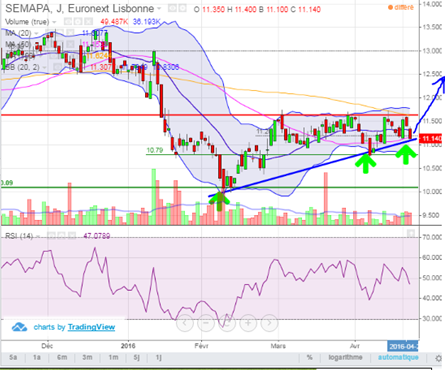Image resolution: width=448 pixels, height=370 pixels.
Task: Click the volume value 49.487K
Action: (x=114, y=22)
